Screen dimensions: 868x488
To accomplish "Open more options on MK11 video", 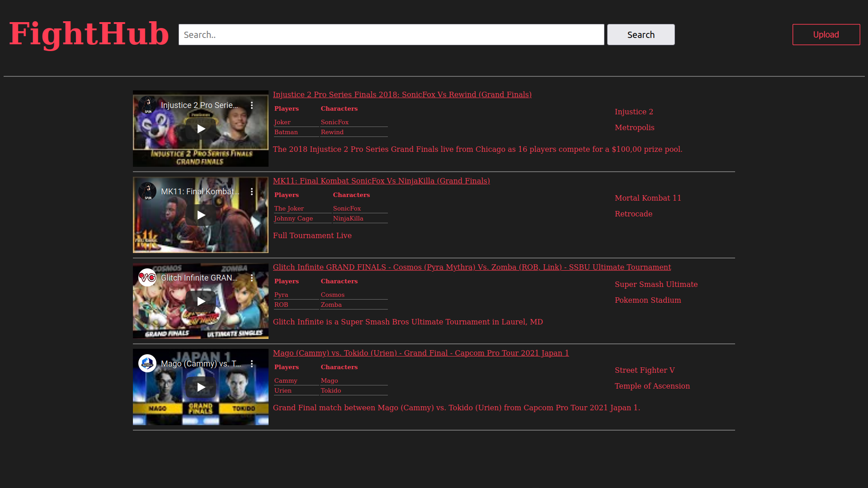I will 252,192.
